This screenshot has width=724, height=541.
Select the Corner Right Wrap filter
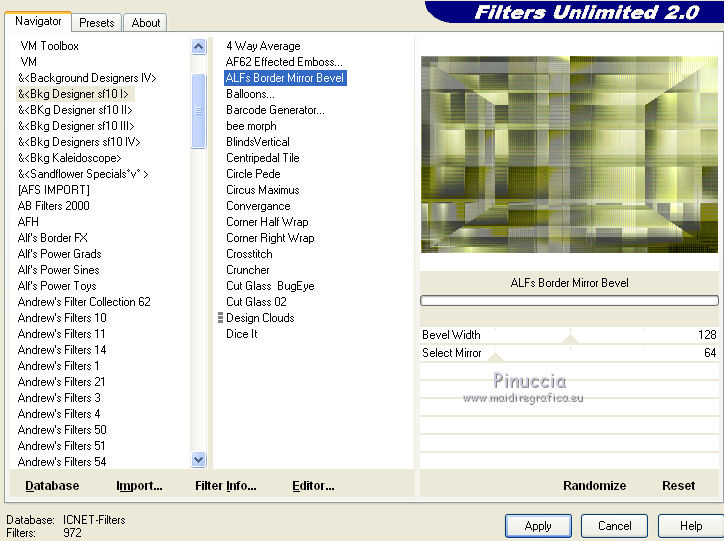click(270, 238)
